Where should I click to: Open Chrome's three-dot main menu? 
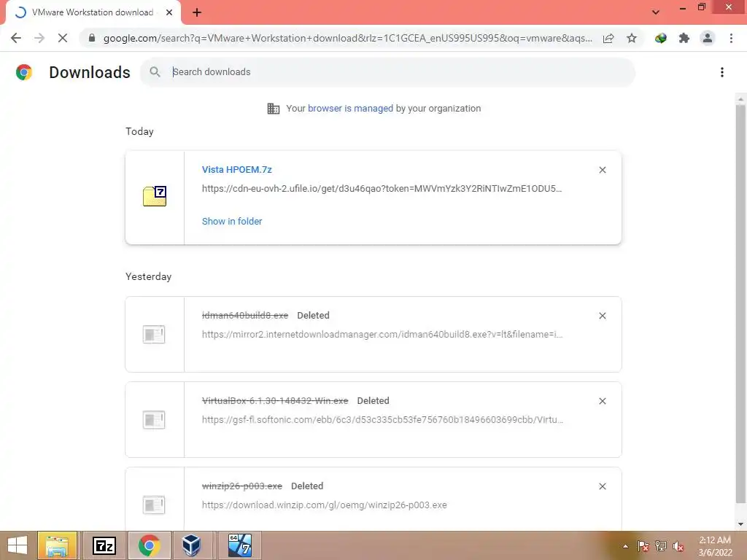click(731, 38)
